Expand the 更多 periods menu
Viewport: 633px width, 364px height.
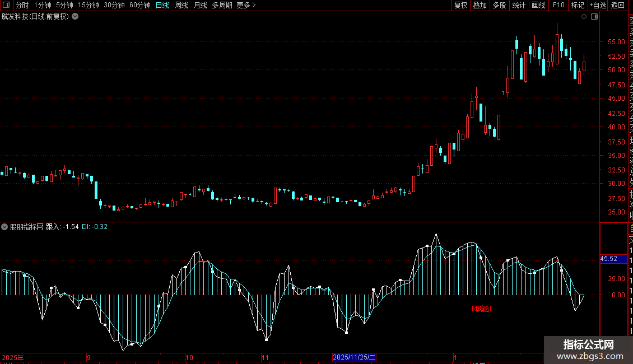tap(246, 5)
